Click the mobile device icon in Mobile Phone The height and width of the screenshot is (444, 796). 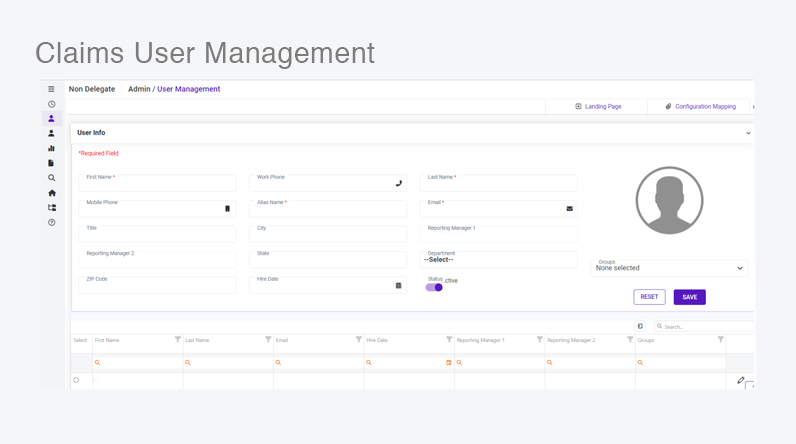click(x=227, y=209)
